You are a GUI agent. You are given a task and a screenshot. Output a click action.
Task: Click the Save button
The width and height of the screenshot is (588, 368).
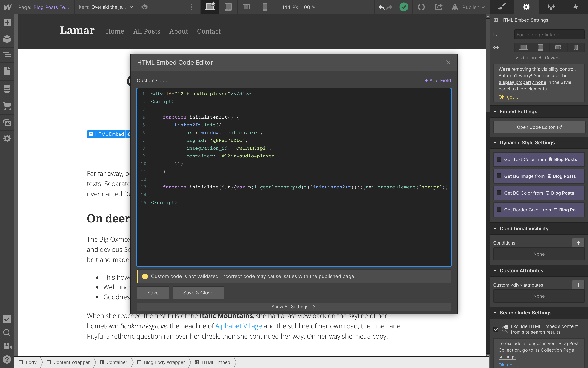(x=153, y=293)
